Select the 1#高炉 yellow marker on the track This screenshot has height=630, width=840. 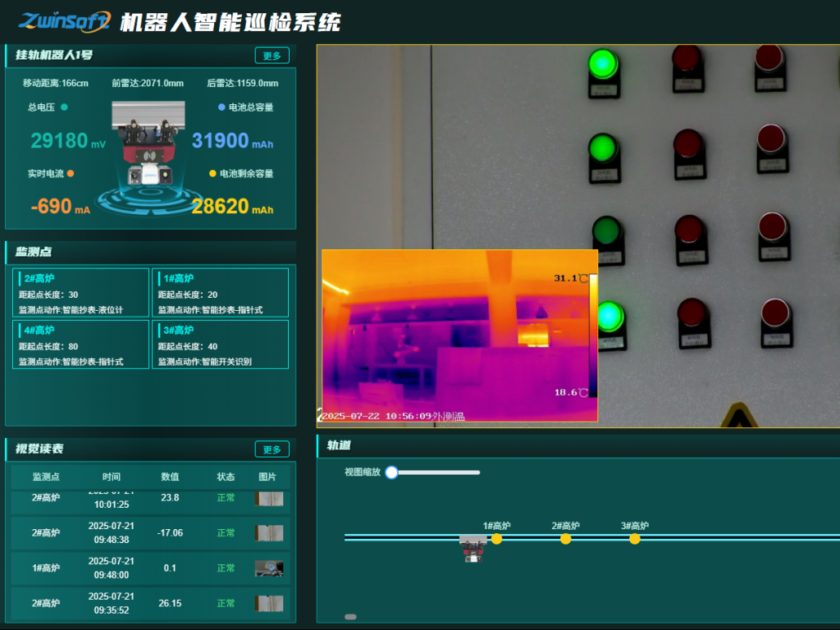(x=496, y=539)
